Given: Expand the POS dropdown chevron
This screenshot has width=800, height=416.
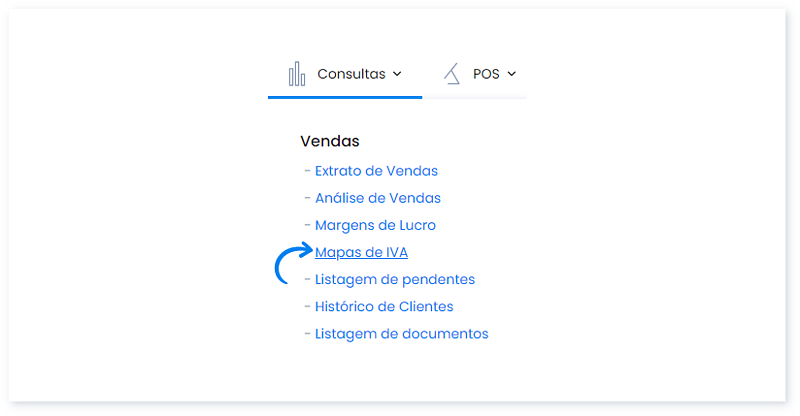Looking at the screenshot, I should 512,74.
